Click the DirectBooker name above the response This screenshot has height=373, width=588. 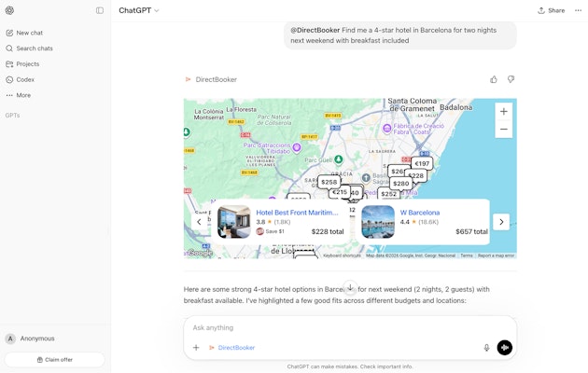click(x=216, y=79)
